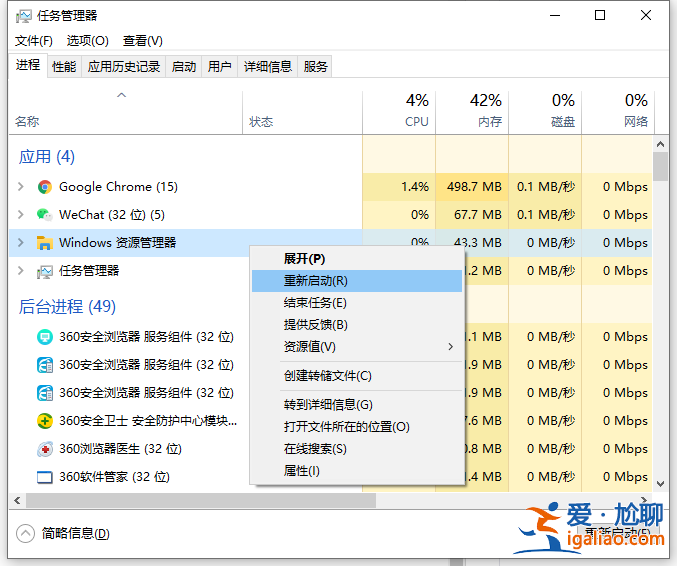Choose 创建转储文件(C) in context menu
This screenshot has width=677, height=566.
pos(357,376)
